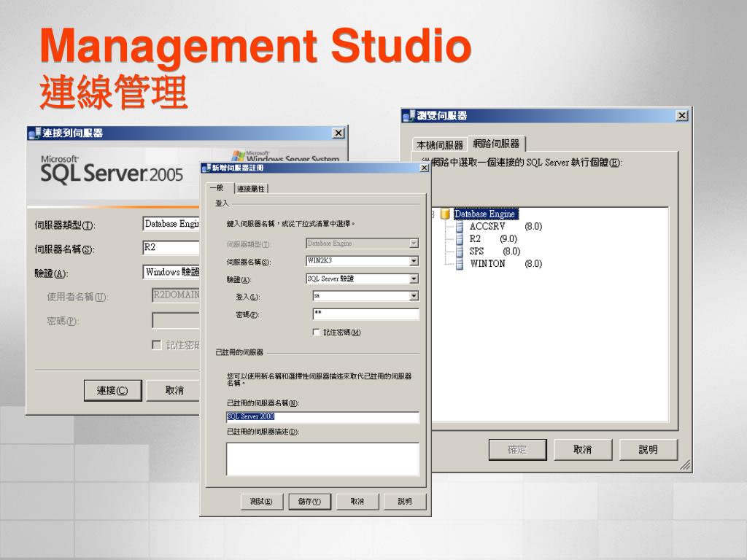This screenshot has height=560, width=747.
Task: Click the server icon beside R2 (9.0)
Action: click(460, 239)
